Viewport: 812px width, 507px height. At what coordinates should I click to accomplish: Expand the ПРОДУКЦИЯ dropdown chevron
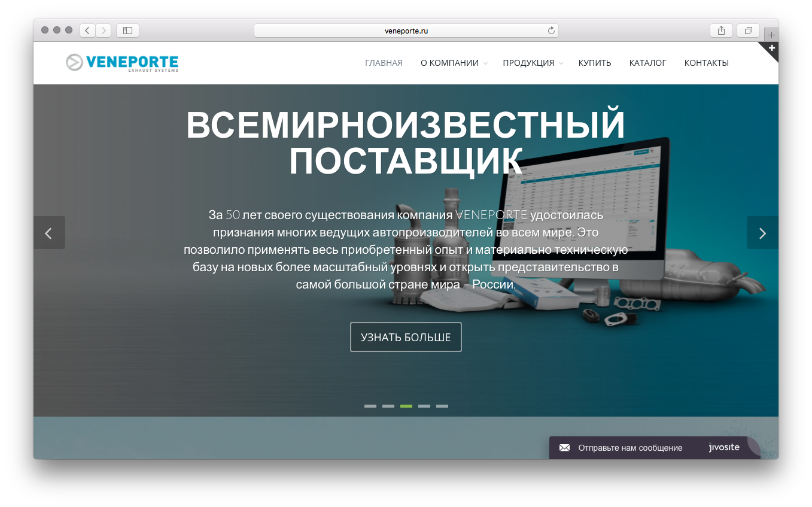[561, 63]
